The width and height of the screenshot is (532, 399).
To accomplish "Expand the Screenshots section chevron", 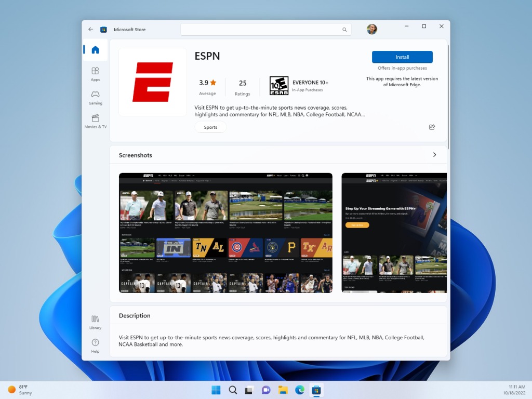I will point(434,155).
